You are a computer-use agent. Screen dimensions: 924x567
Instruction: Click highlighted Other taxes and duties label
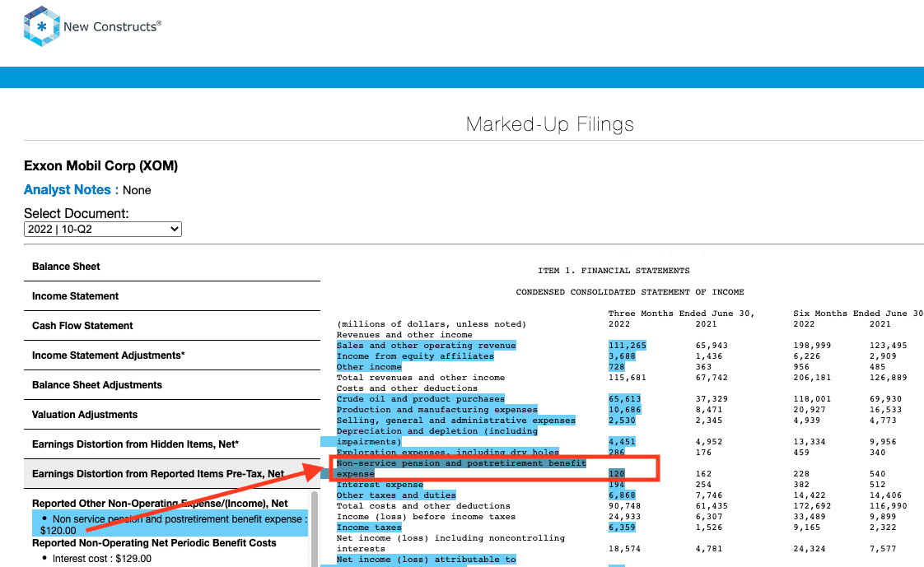coord(396,495)
